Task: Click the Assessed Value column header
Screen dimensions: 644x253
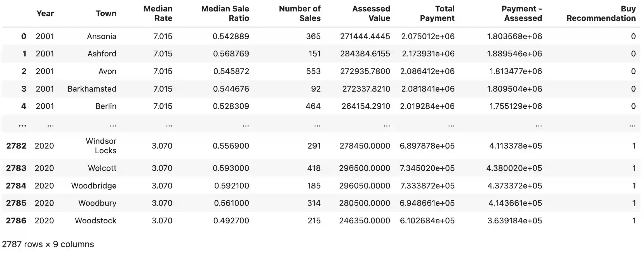Action: point(371,13)
